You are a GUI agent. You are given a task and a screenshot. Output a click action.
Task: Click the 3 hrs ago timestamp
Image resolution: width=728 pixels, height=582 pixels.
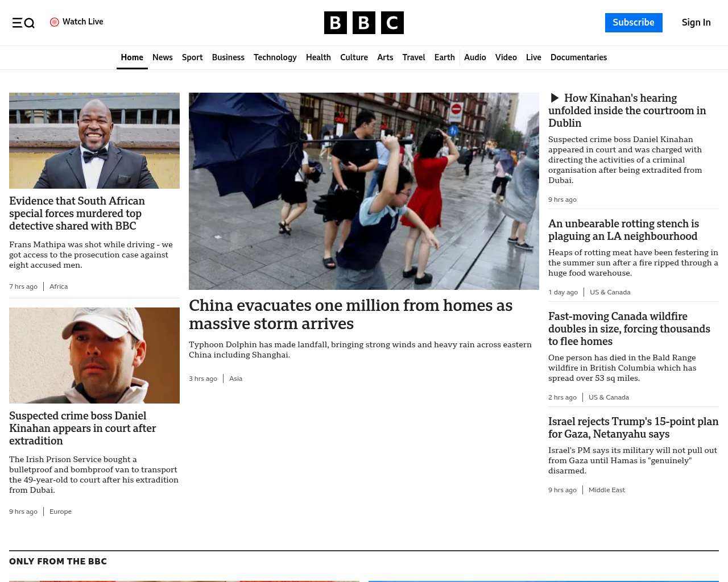[x=203, y=379]
